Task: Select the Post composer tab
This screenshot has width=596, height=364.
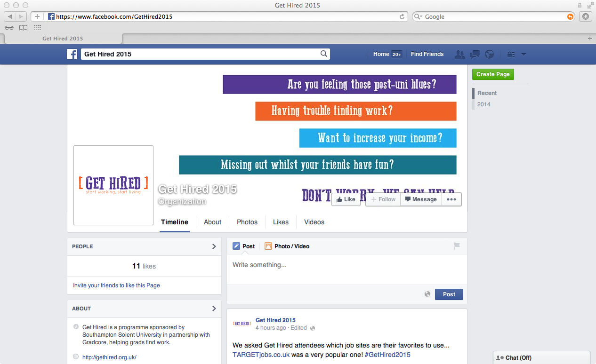Action: [243, 246]
